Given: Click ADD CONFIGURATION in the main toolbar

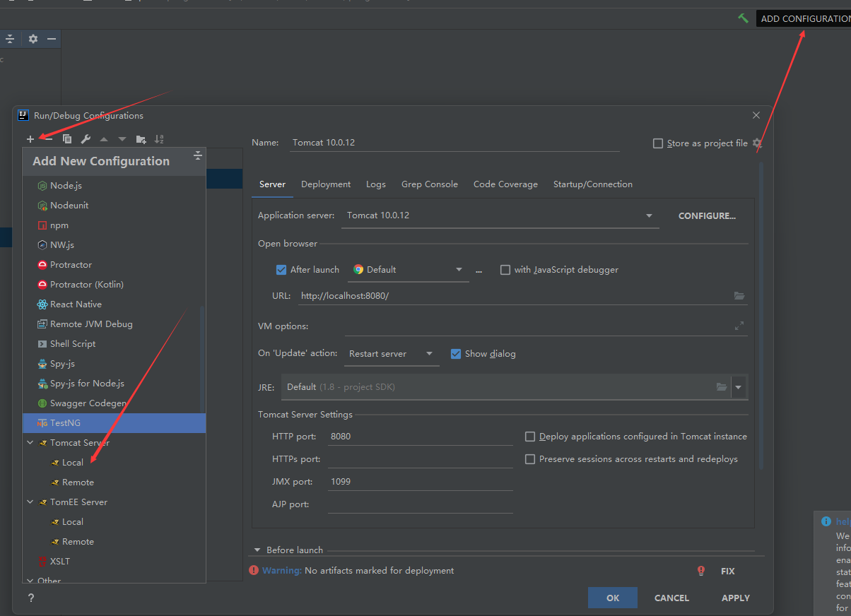Looking at the screenshot, I should click(804, 18).
